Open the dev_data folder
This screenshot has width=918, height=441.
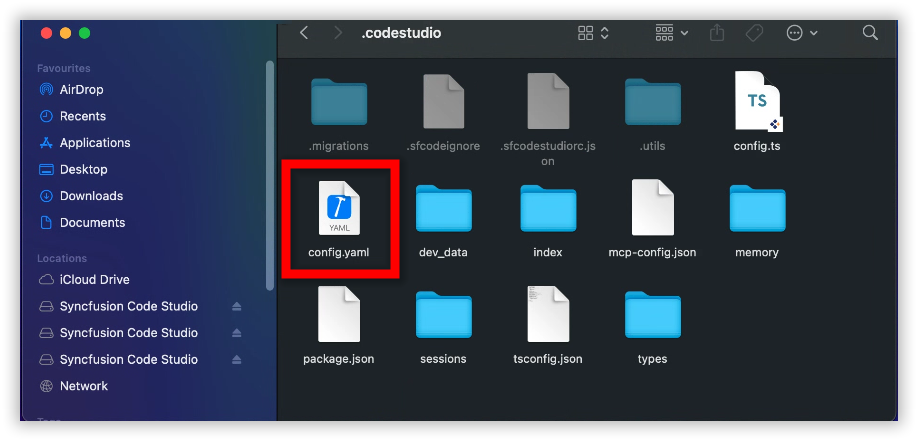click(x=443, y=209)
